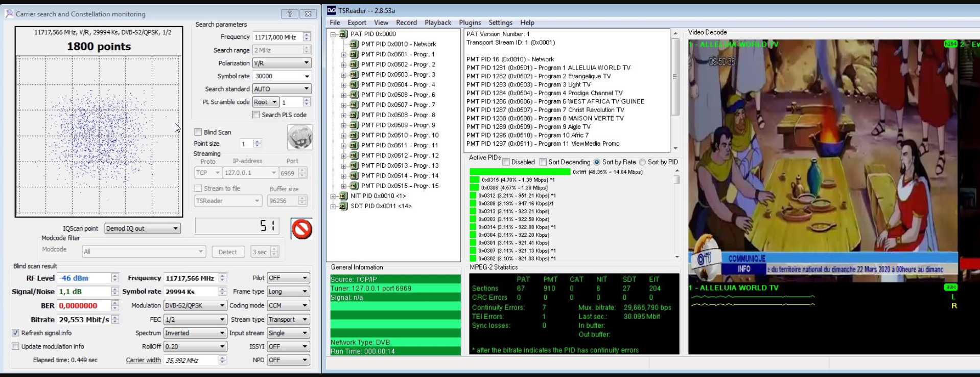This screenshot has height=377, width=980.
Task: Open the Help menu in TSReader
Action: click(x=527, y=23)
